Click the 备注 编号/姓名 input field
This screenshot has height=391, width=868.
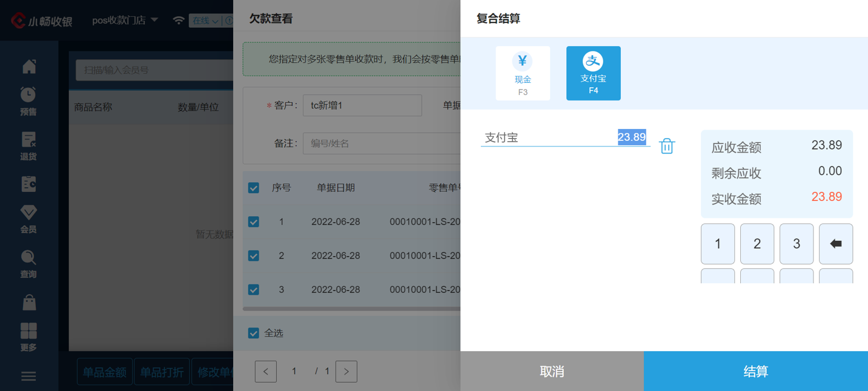[x=382, y=143]
